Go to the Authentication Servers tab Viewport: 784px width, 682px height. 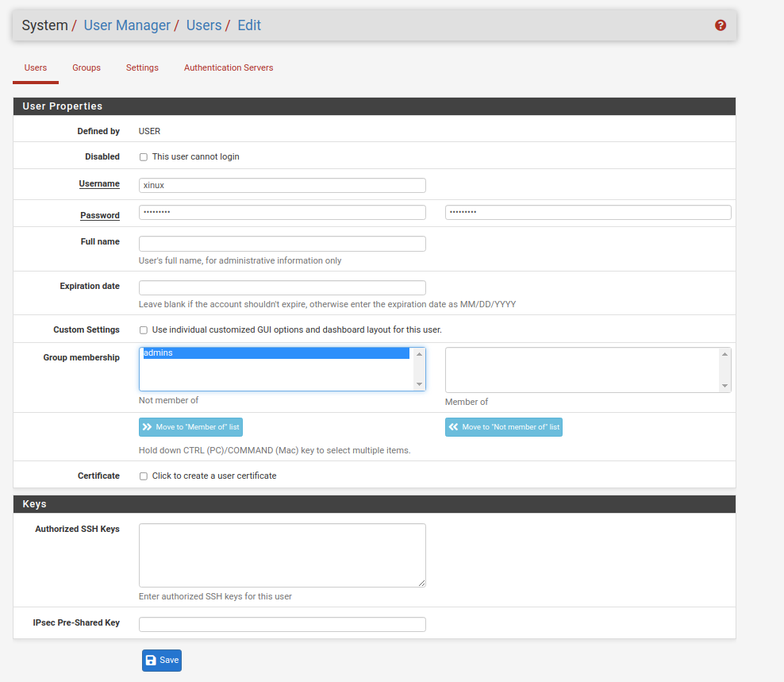click(229, 68)
